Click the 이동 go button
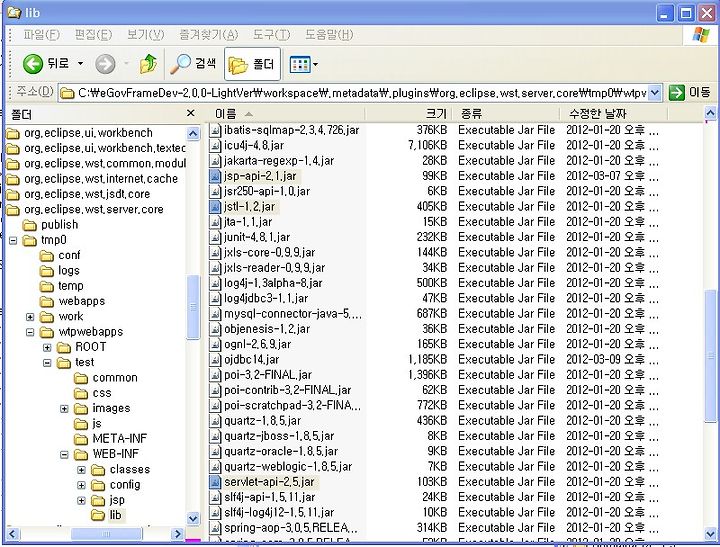 [689, 93]
